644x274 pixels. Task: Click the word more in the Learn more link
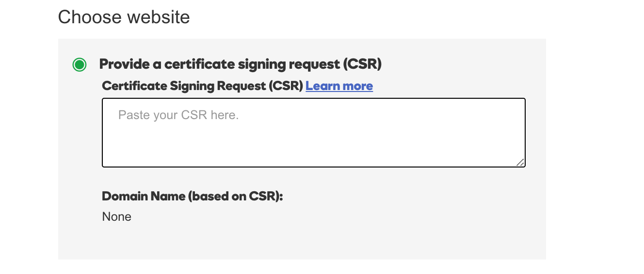pos(356,86)
